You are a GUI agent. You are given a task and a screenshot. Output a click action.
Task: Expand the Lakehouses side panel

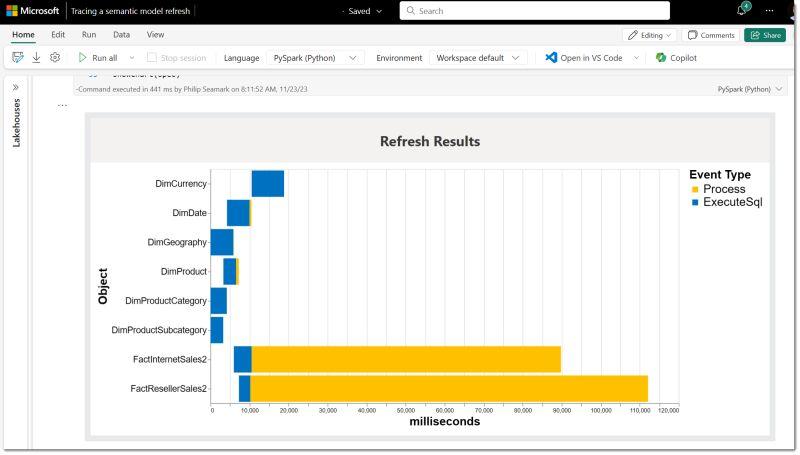point(16,87)
